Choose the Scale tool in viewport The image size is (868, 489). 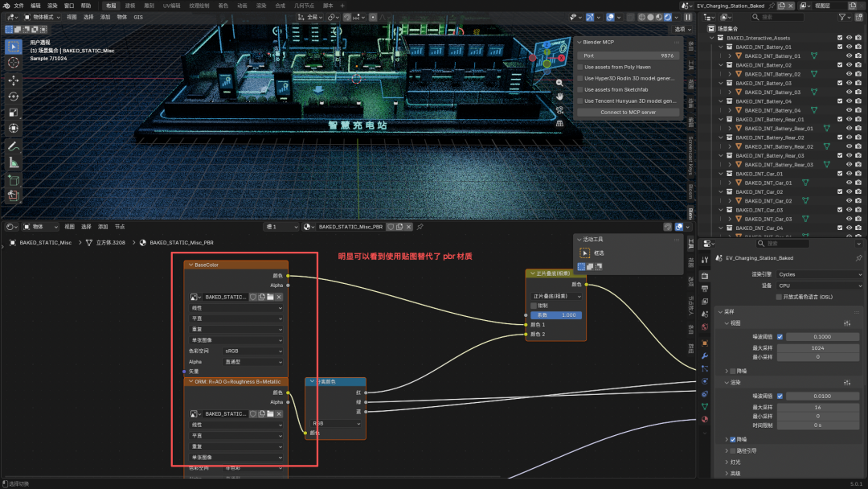14,113
